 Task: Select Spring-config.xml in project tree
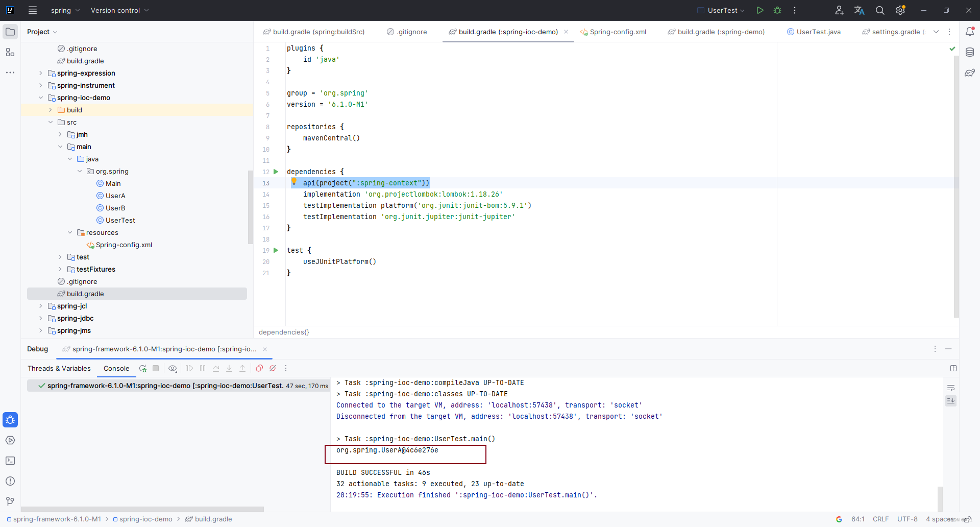[x=124, y=245]
